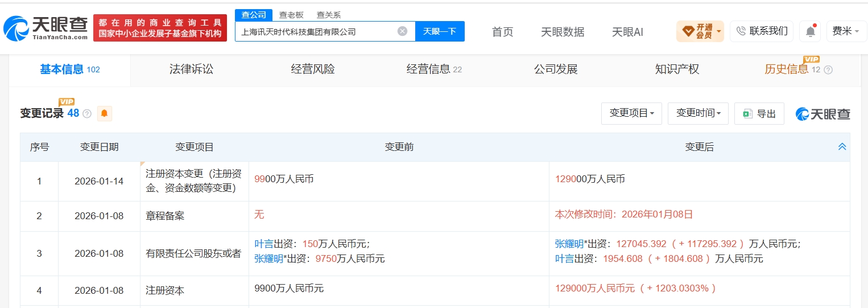Image resolution: width=868 pixels, height=308 pixels.
Task: Select the 查关系 search tab
Action: 328,15
